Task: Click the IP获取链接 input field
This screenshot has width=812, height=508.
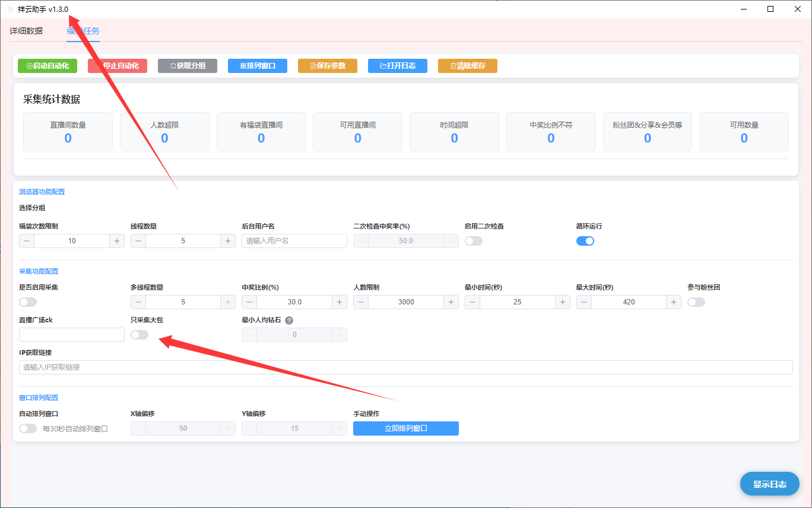Action: pos(406,367)
